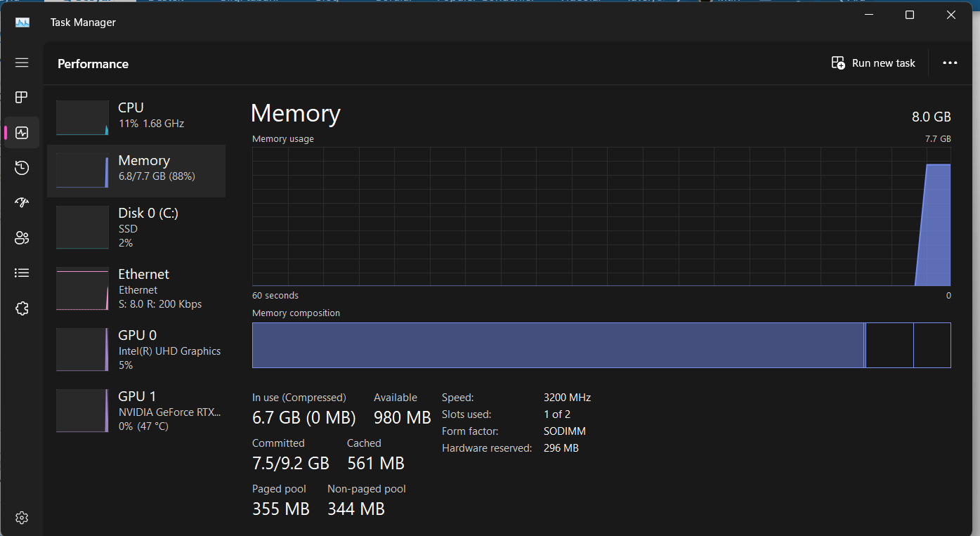Click the Slots used 1 of 2 value

(x=557, y=414)
